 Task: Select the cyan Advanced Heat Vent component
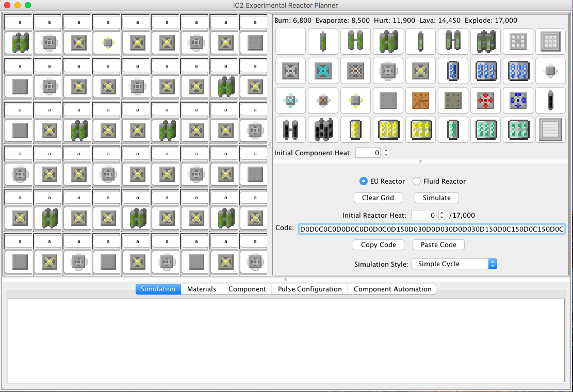pyautogui.click(x=323, y=71)
